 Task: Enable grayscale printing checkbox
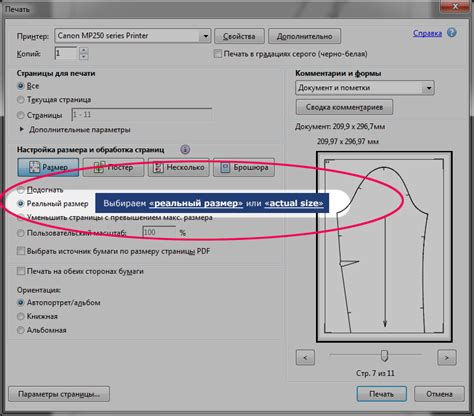tap(218, 54)
